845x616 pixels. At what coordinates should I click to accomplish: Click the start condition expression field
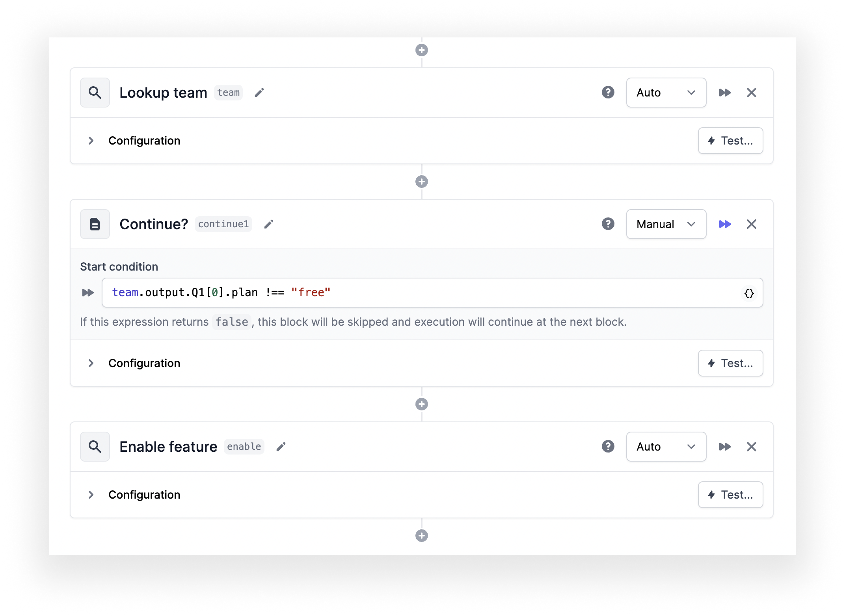[x=432, y=293]
